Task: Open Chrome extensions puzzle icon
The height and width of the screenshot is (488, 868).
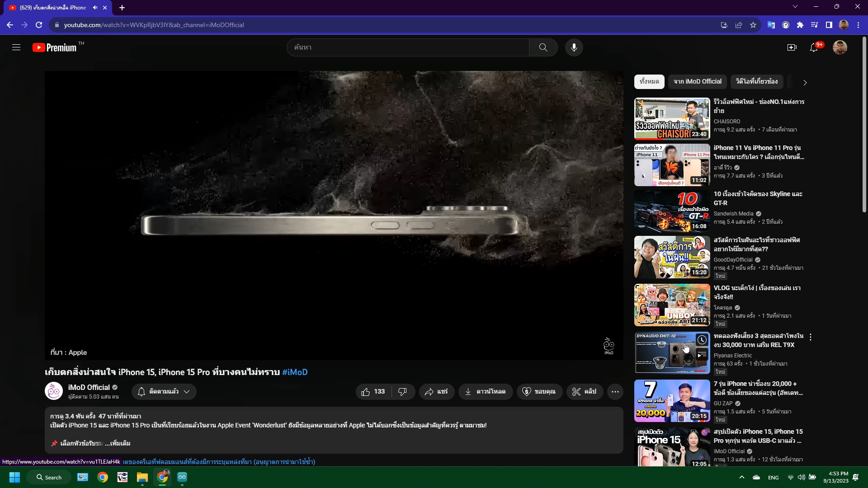Action: tap(800, 25)
